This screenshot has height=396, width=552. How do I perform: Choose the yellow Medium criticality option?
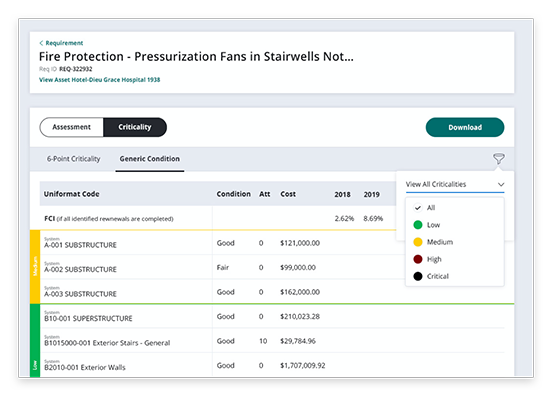(x=433, y=242)
